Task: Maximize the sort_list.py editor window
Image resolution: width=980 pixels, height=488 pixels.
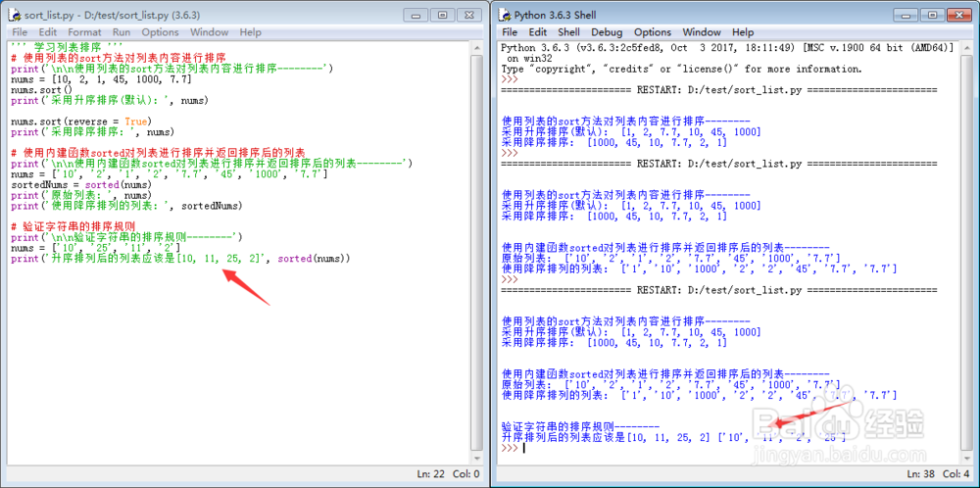Action: 442,15
